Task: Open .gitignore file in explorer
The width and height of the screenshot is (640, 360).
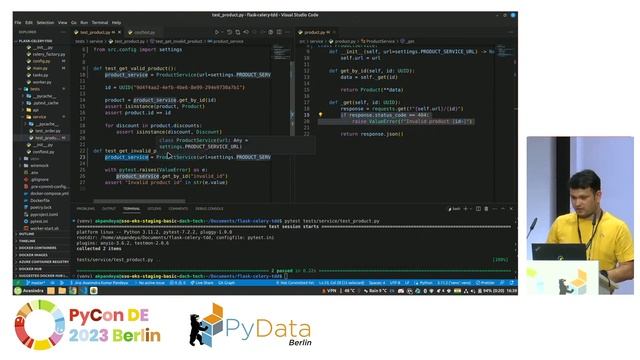Action: [39, 180]
